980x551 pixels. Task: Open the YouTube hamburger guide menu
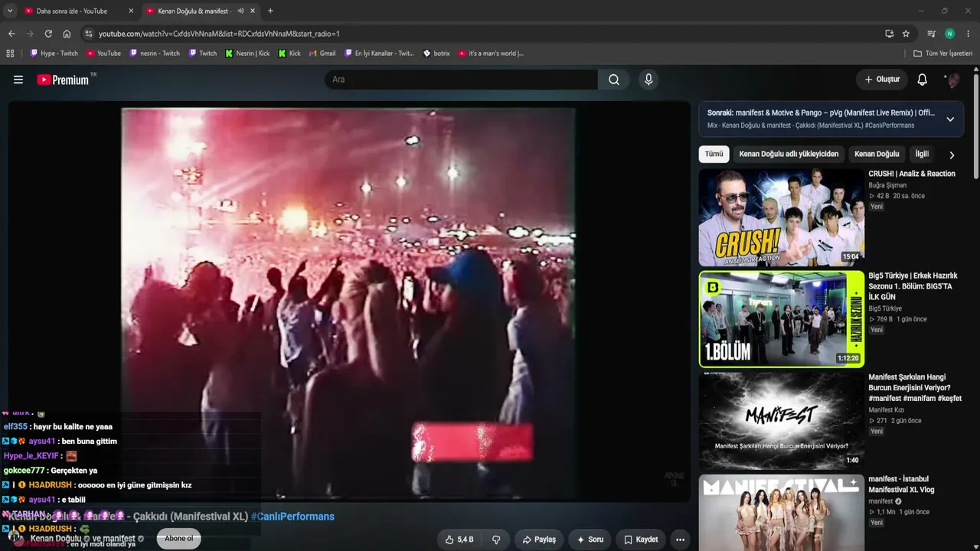point(18,80)
